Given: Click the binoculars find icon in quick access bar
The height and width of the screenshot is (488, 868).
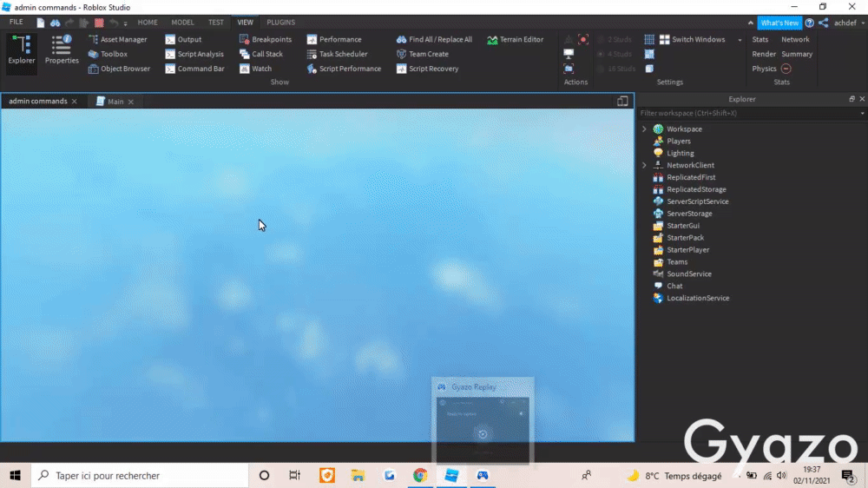Looking at the screenshot, I should coord(55,23).
